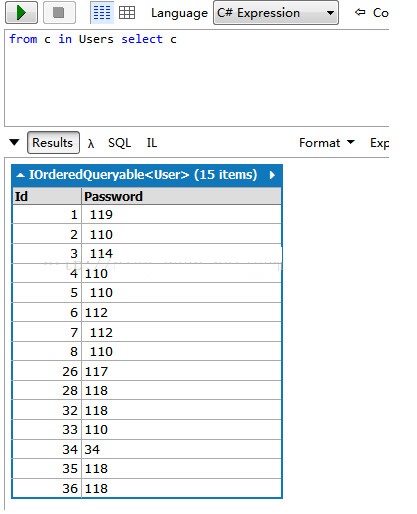
Task: Click the Export button
Action: (379, 143)
